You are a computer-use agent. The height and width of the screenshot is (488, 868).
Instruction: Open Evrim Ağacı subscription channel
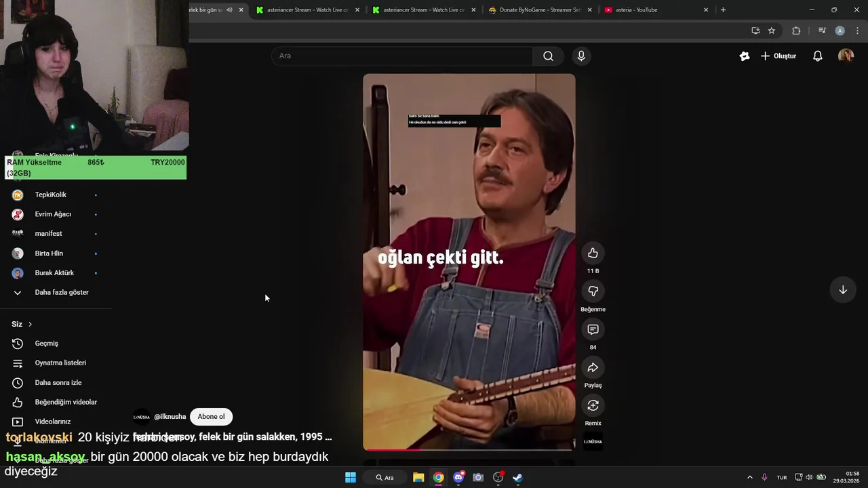54,214
